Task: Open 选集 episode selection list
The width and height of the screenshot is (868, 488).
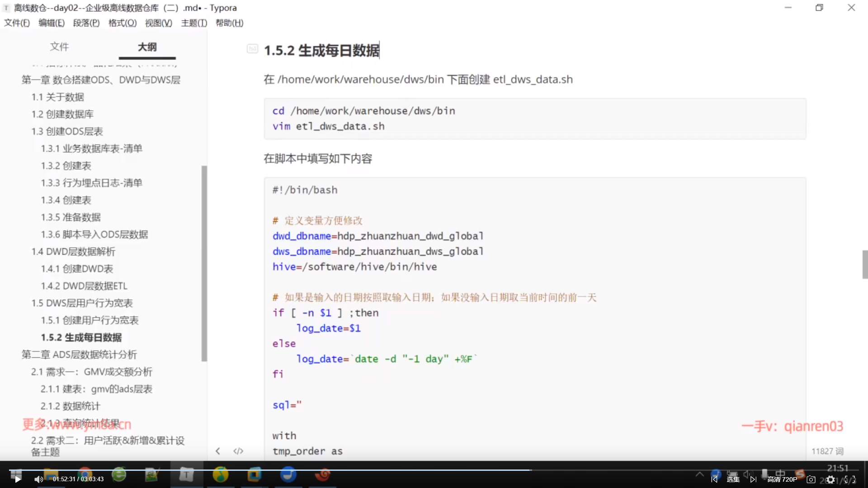Action: click(733, 479)
